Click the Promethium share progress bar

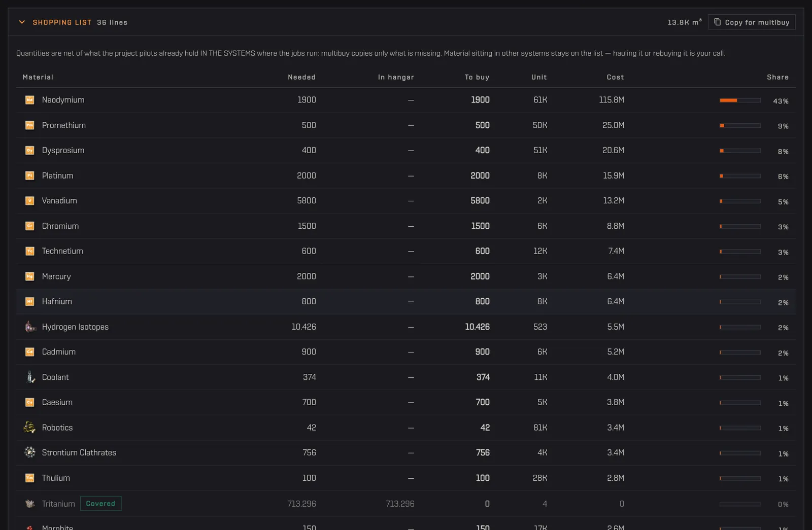click(x=740, y=126)
